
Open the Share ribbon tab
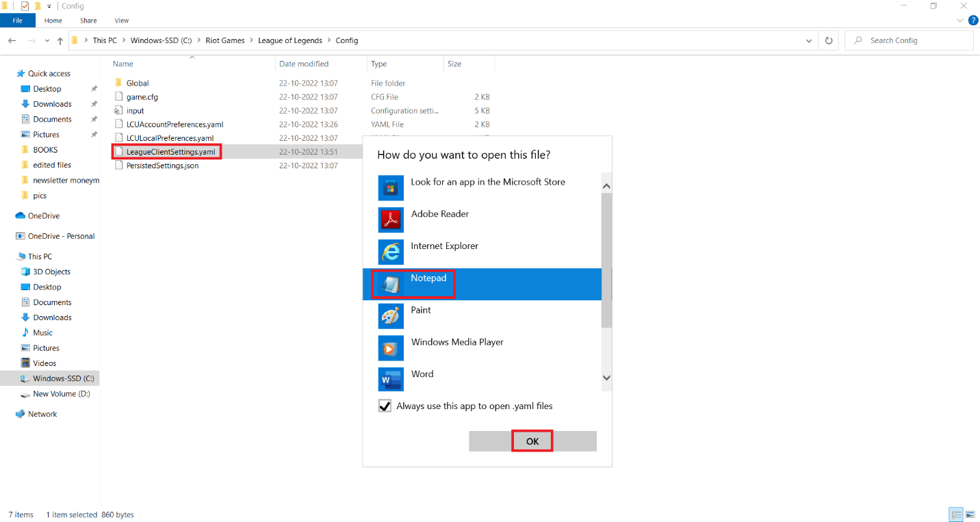pos(88,21)
